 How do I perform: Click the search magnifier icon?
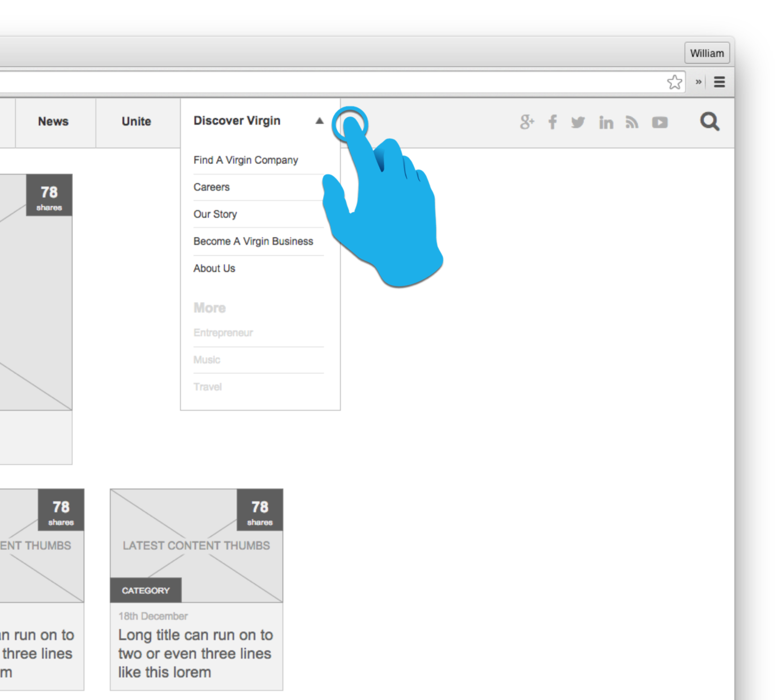[710, 122]
